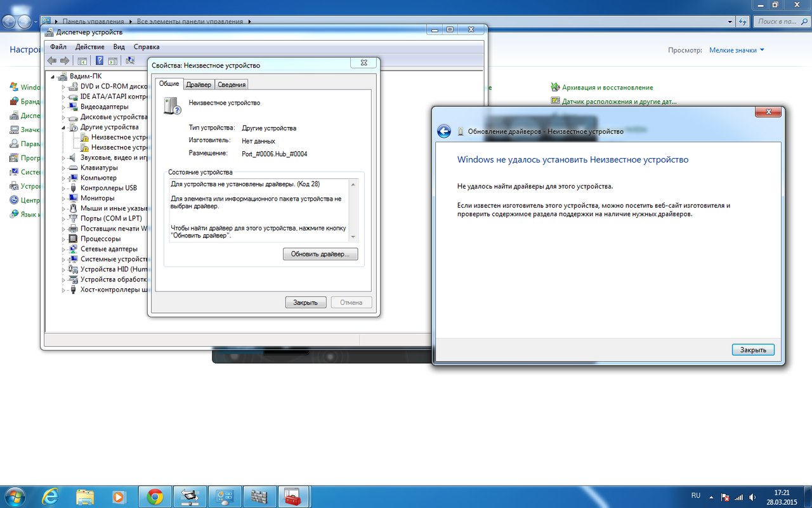812x508 pixels.
Task: Click the scan for hardware changes icon
Action: [130, 61]
